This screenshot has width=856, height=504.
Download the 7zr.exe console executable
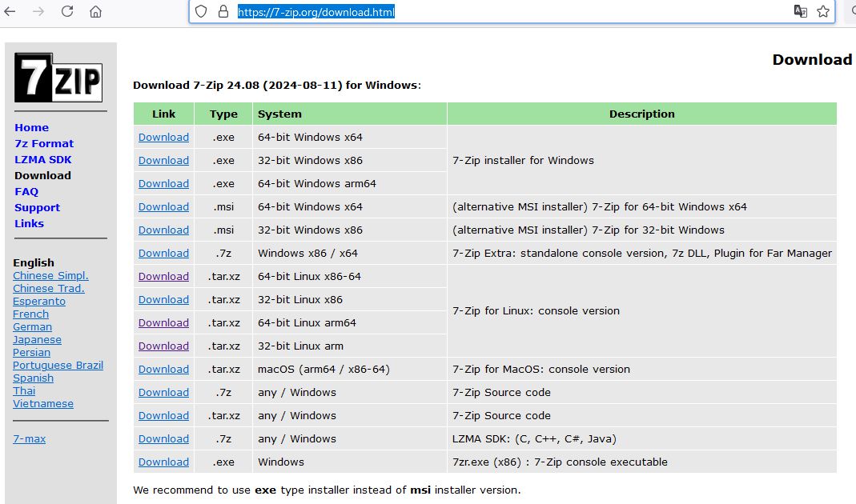[163, 462]
